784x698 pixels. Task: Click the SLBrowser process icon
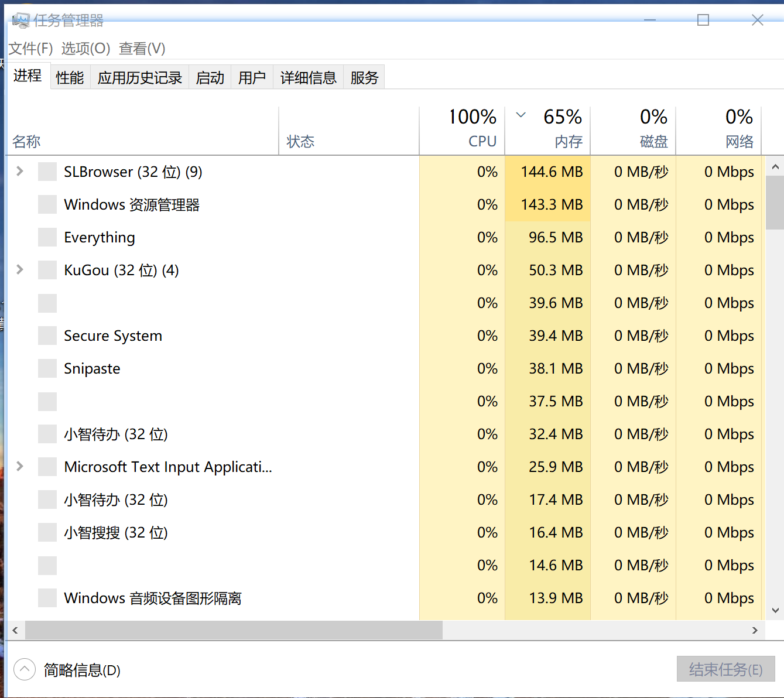[x=47, y=172]
